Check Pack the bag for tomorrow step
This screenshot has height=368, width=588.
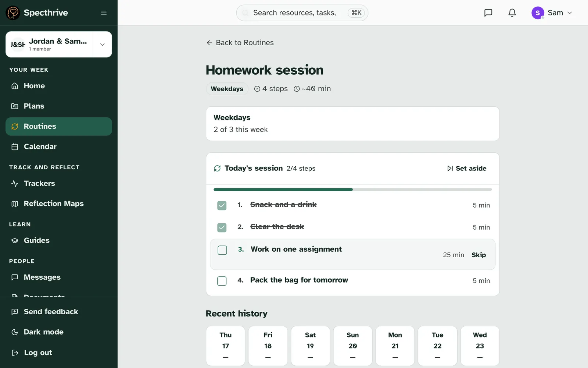(x=222, y=281)
